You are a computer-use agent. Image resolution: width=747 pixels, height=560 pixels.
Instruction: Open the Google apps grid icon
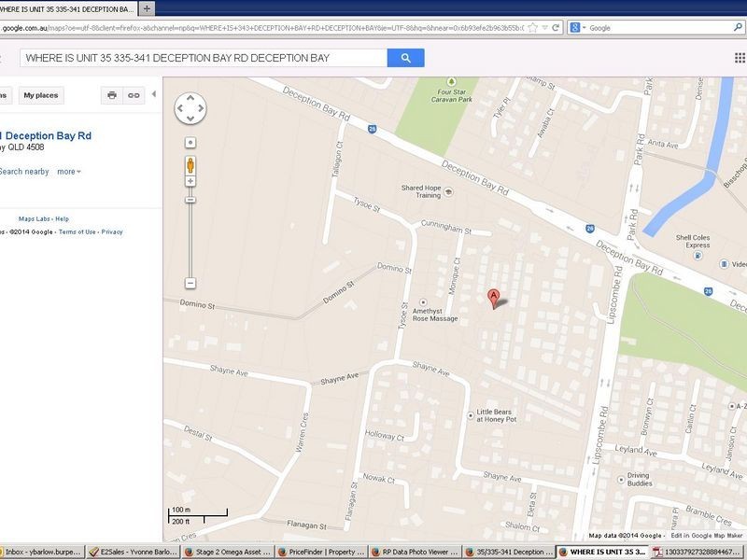740,58
